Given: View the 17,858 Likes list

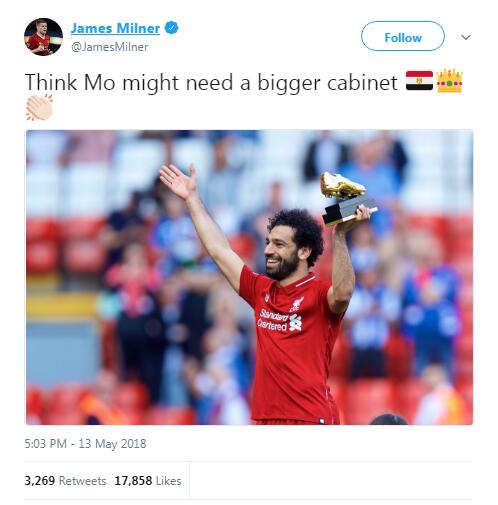Looking at the screenshot, I should pyautogui.click(x=148, y=481).
